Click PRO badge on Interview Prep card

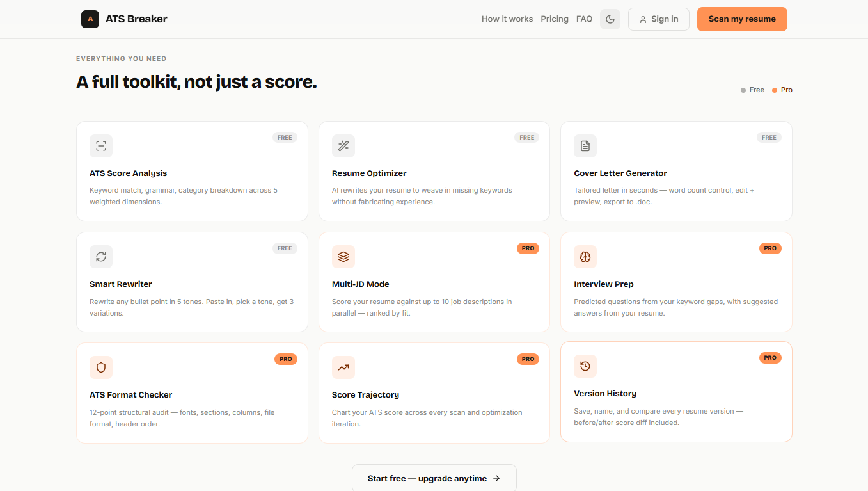point(770,248)
